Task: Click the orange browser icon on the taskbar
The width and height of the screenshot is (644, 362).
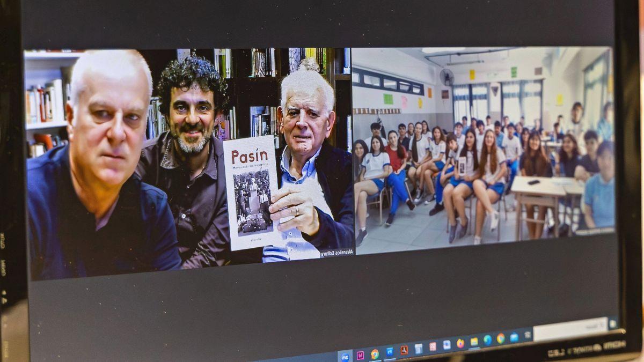Action: (x=375, y=354)
